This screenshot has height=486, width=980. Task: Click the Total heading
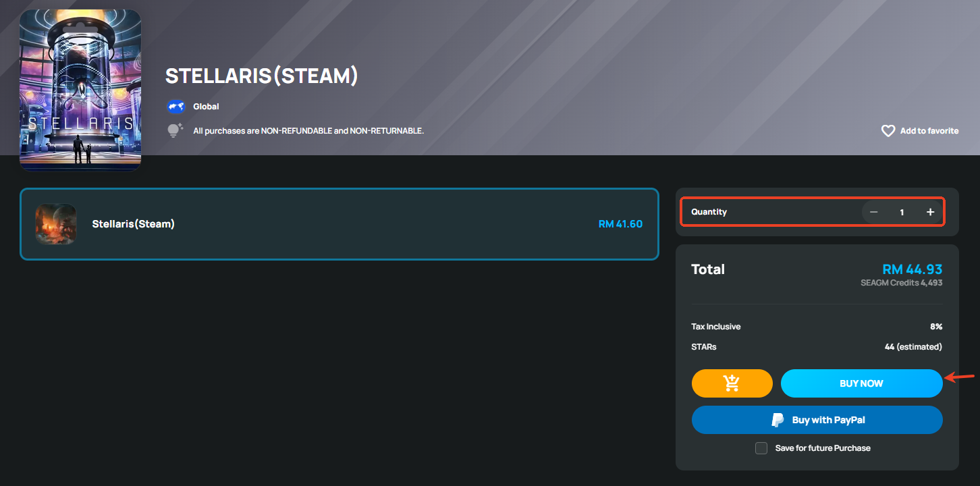coord(708,269)
